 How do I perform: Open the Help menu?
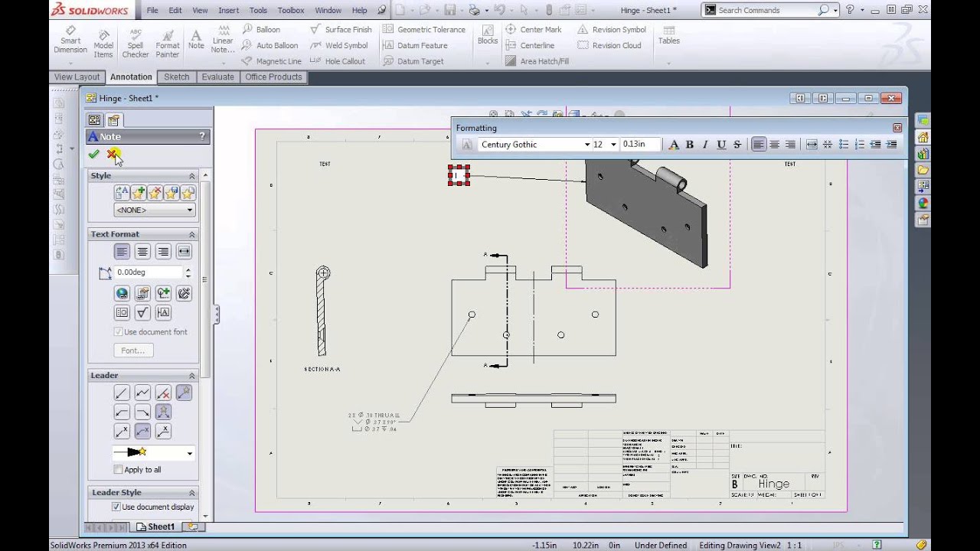pyautogui.click(x=360, y=10)
